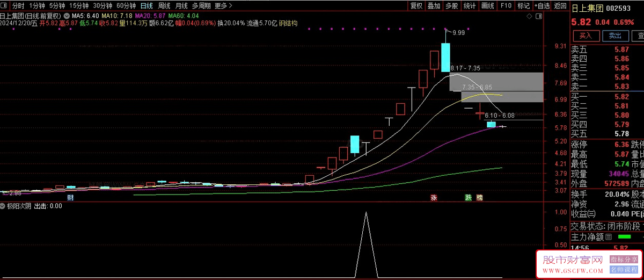This screenshot has height=280, width=644.
Task: Open the 多股 multi-stock view
Action: click(x=452, y=6)
